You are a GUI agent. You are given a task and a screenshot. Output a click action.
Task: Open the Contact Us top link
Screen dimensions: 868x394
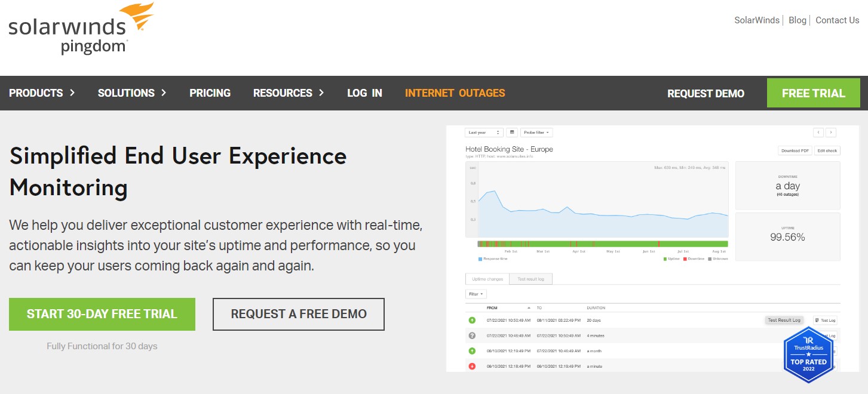point(837,20)
